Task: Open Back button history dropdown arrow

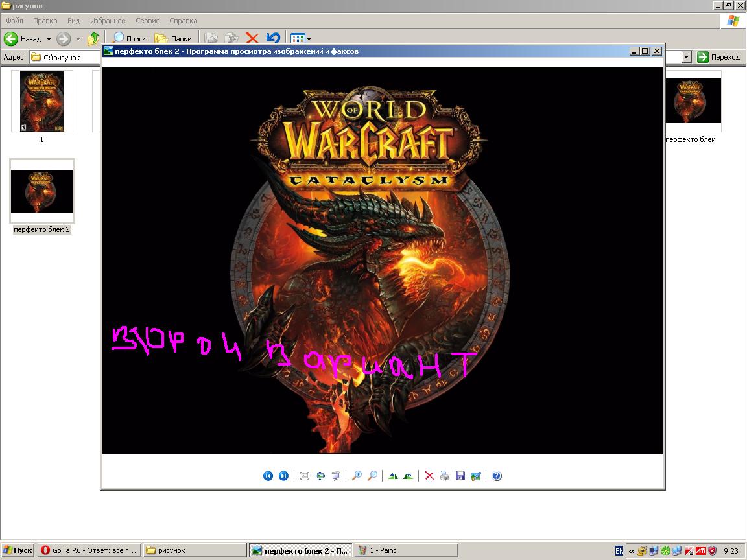Action: click(x=49, y=39)
